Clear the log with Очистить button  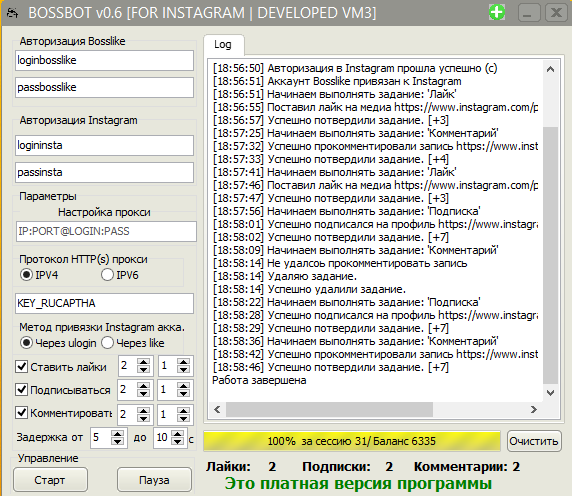point(534,441)
